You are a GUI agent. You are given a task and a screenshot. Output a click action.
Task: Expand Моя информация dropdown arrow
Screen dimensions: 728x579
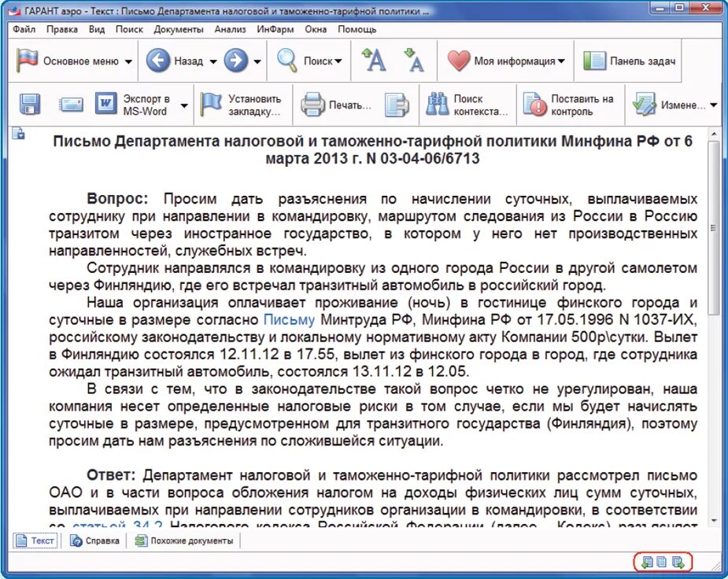point(561,61)
